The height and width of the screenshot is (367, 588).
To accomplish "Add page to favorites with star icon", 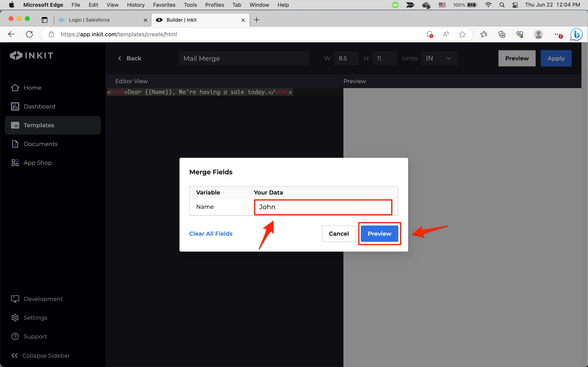I will pos(462,34).
